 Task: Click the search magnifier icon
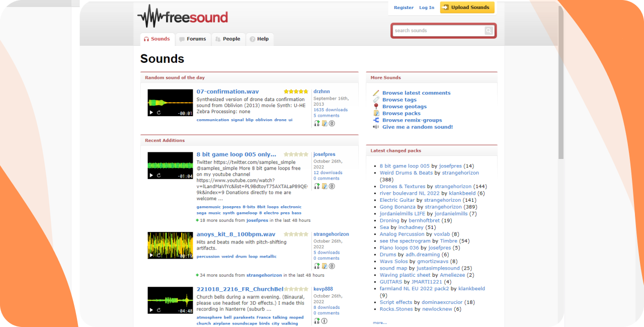[x=489, y=31]
